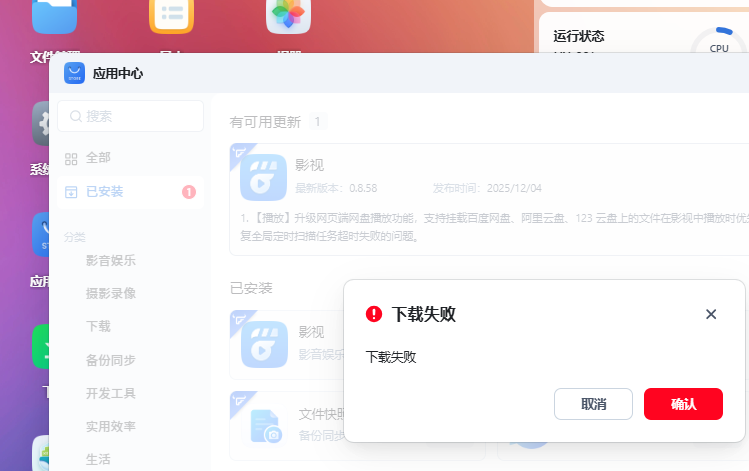Screen dimensions: 749x471
Task: Click the grid icon beside 全部
Action: coord(71,159)
